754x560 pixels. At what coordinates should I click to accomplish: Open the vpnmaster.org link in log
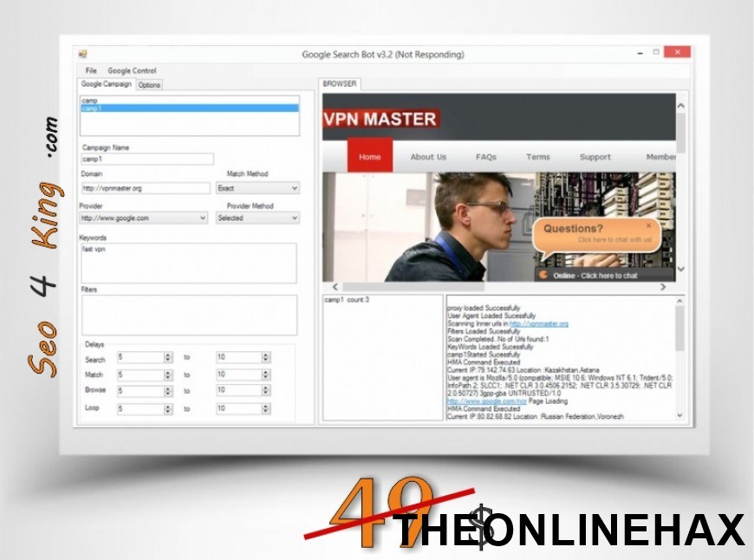(x=538, y=324)
